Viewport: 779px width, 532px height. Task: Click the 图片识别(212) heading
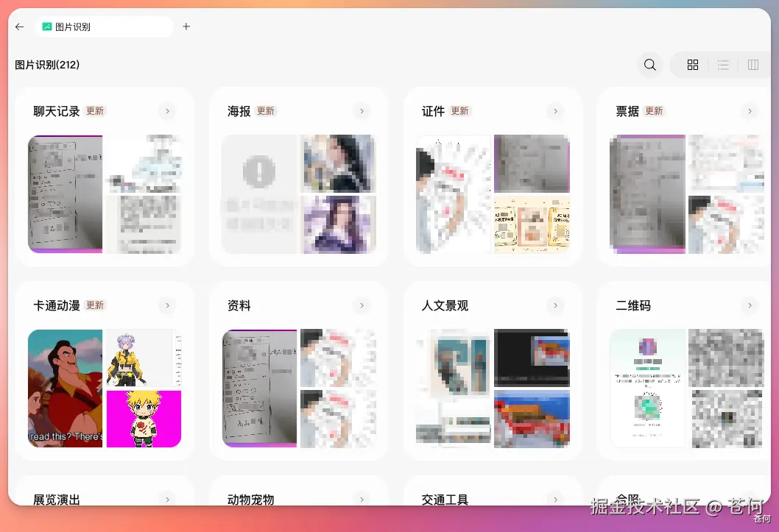(x=47, y=65)
